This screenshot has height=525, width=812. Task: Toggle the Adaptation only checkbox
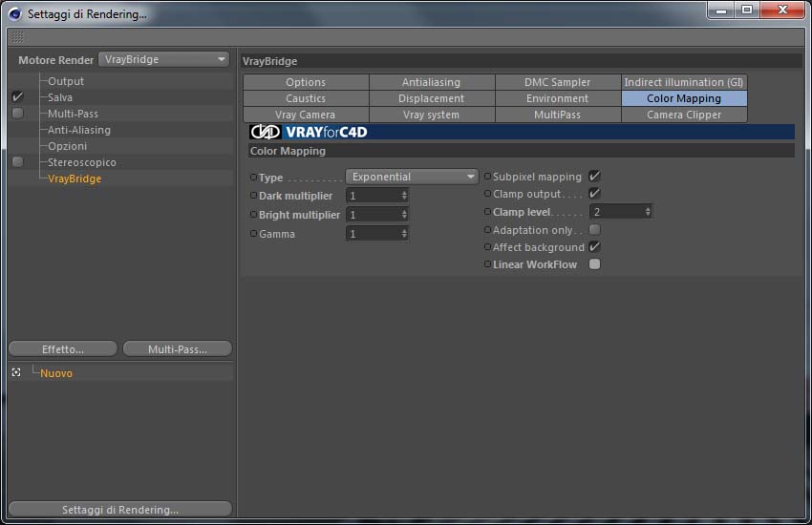click(594, 229)
